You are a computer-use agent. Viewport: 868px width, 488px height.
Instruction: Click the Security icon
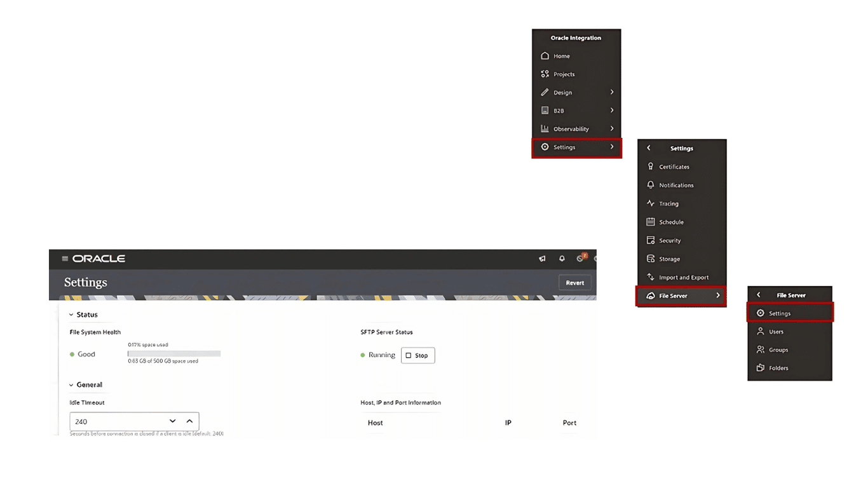650,240
